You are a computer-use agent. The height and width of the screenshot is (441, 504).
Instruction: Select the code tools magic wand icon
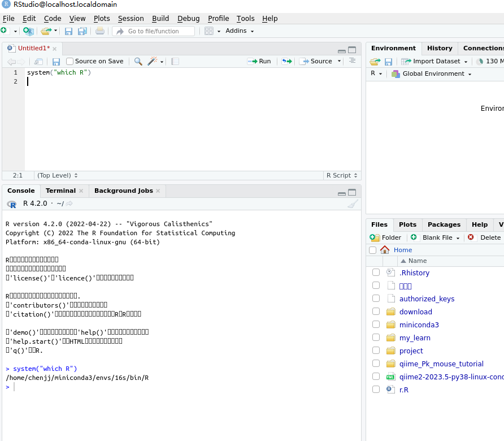click(150, 61)
